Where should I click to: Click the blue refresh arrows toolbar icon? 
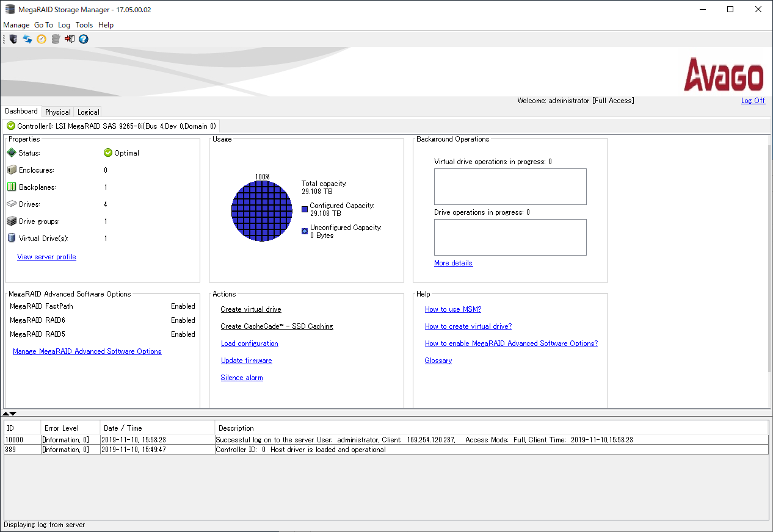pyautogui.click(x=27, y=39)
